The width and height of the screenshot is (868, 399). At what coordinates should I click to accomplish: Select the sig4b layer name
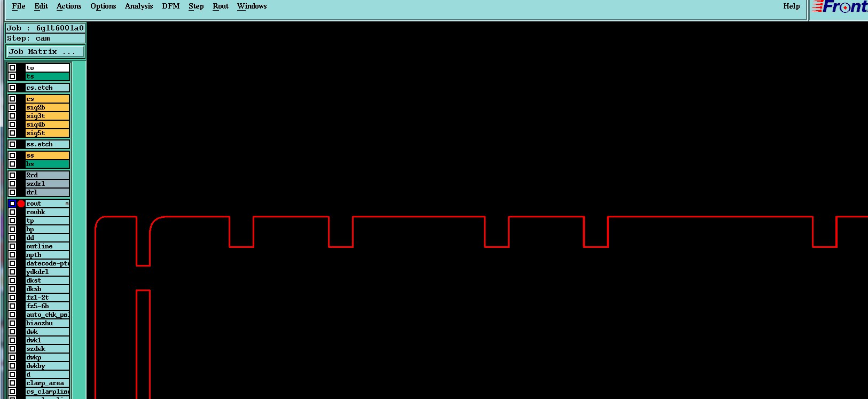(x=48, y=124)
